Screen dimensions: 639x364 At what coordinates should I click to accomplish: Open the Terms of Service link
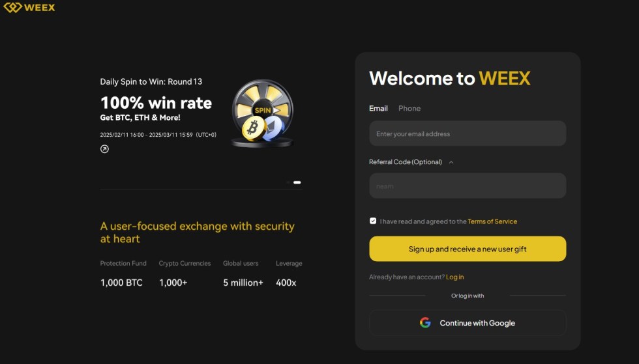click(492, 221)
